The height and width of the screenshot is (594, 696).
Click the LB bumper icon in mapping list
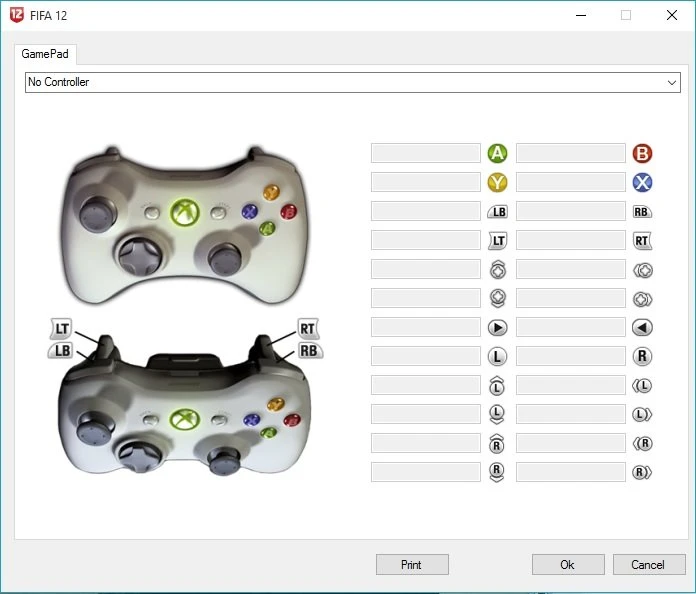pos(498,212)
